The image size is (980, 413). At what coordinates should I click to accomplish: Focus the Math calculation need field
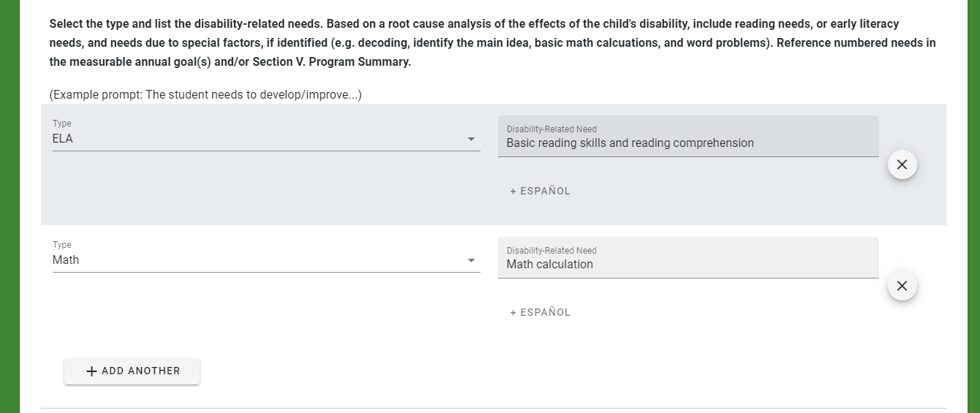[x=688, y=257]
